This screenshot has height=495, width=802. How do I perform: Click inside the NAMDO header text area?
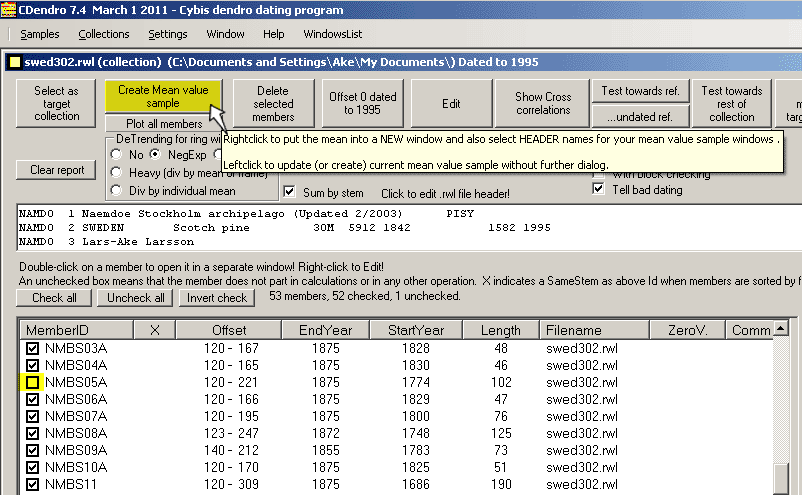(409, 228)
